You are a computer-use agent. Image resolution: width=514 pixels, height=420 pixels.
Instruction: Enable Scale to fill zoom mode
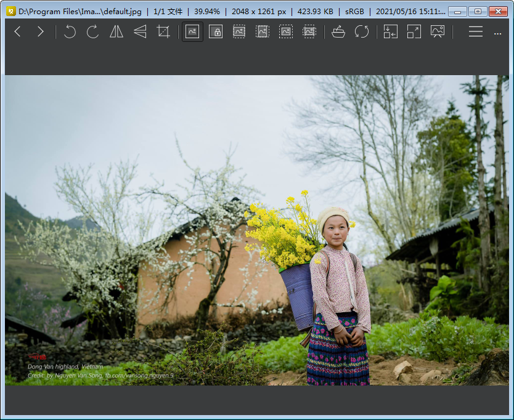pos(309,32)
